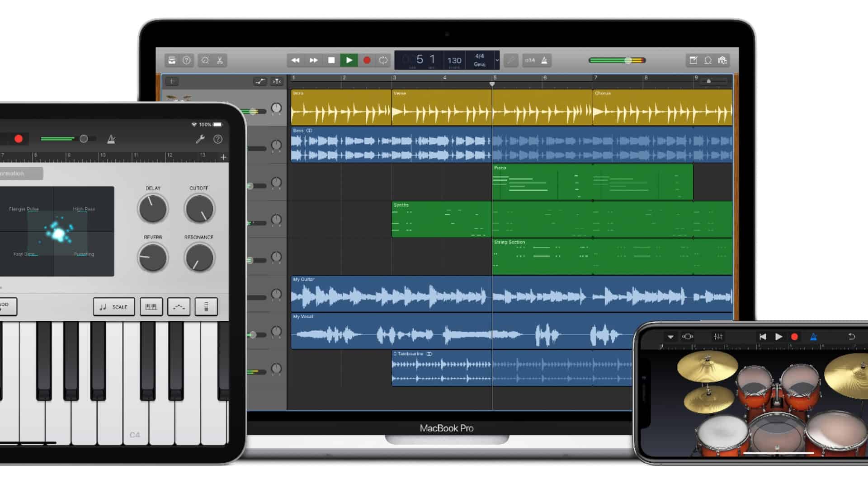
Task: Tap the keyboard controls button on iPad
Action: 206,307
